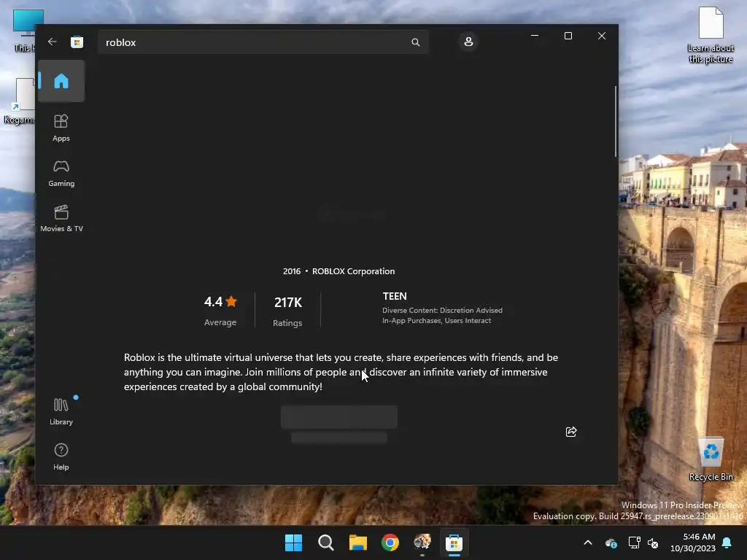Click In-App Purchases, Users Interact text
Image resolution: width=747 pixels, height=560 pixels.
436,321
